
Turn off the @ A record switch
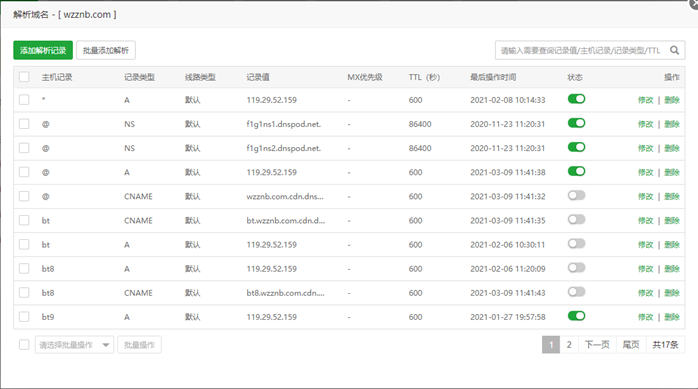pos(576,171)
